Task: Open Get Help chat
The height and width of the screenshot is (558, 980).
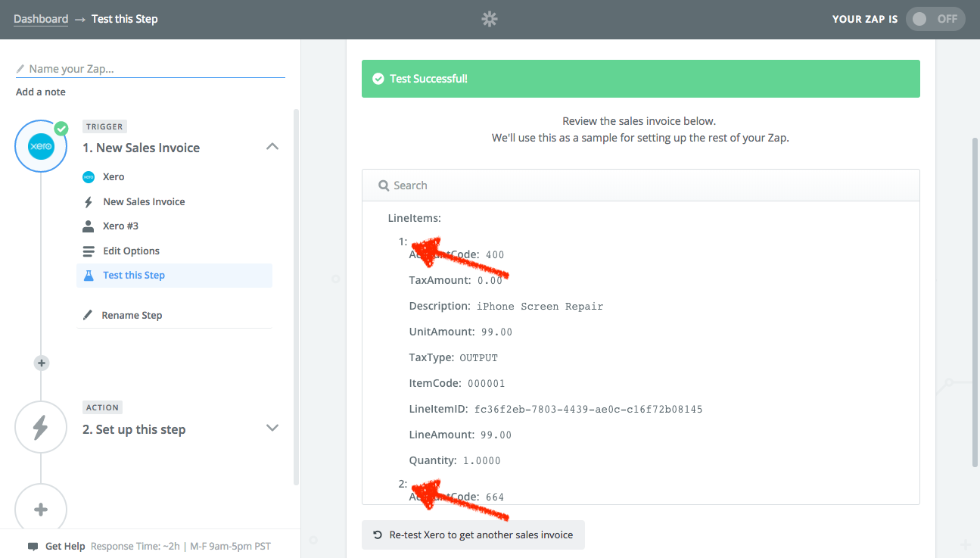Action: [65, 546]
